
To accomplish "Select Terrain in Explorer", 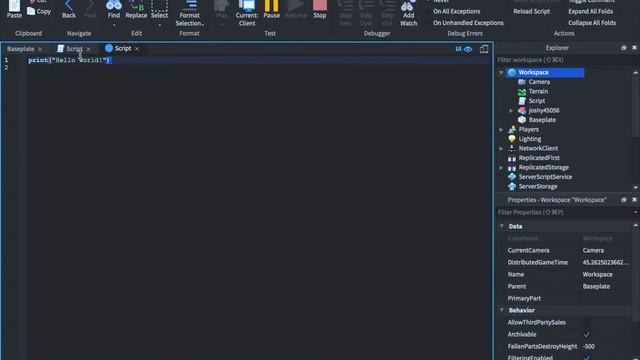I will [538, 91].
